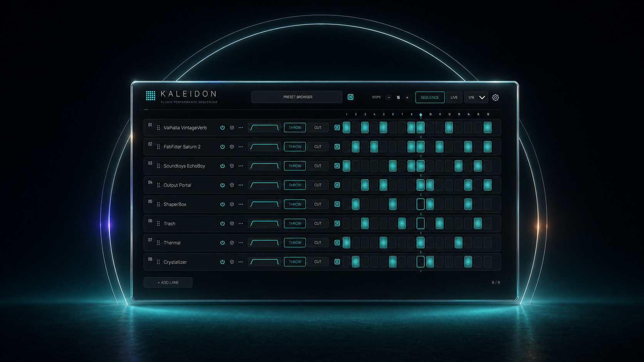The width and height of the screenshot is (644, 362).
Task: Toggle power for Valhalla VintageVerb lane
Action: coord(222,127)
